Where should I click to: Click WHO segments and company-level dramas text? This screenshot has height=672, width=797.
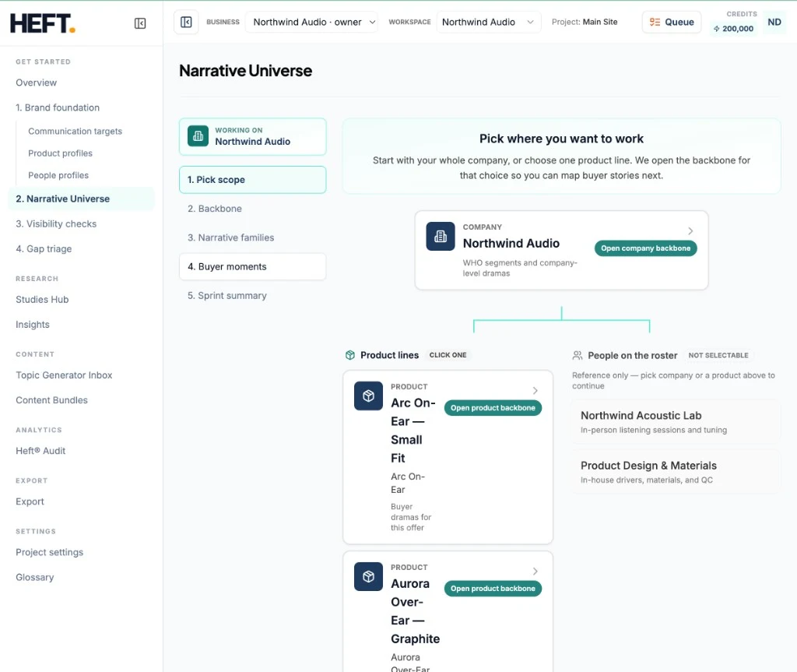(x=519, y=268)
